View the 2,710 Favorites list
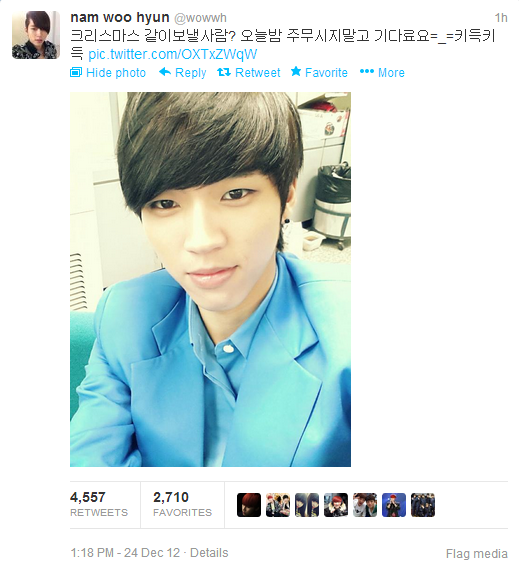The image size is (519, 572). coord(182,505)
